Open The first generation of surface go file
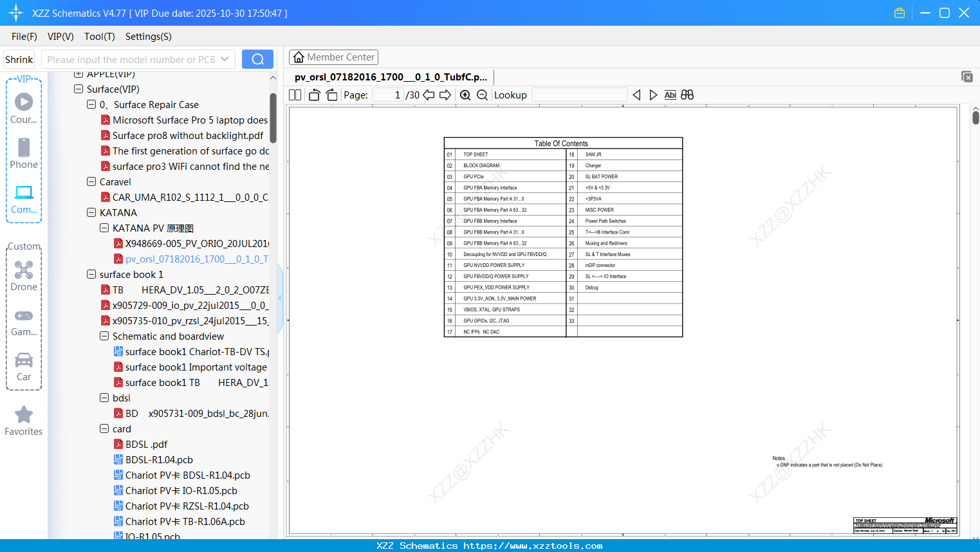The height and width of the screenshot is (552, 980). click(185, 151)
